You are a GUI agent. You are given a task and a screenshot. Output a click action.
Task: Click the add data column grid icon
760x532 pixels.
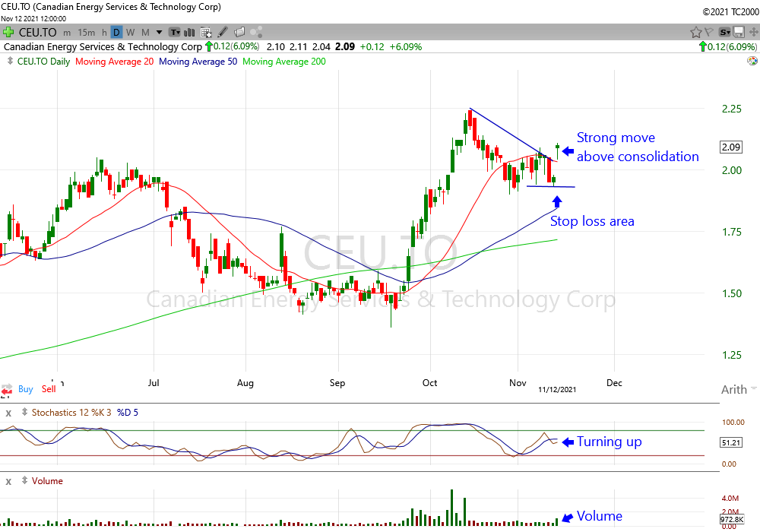click(206, 33)
